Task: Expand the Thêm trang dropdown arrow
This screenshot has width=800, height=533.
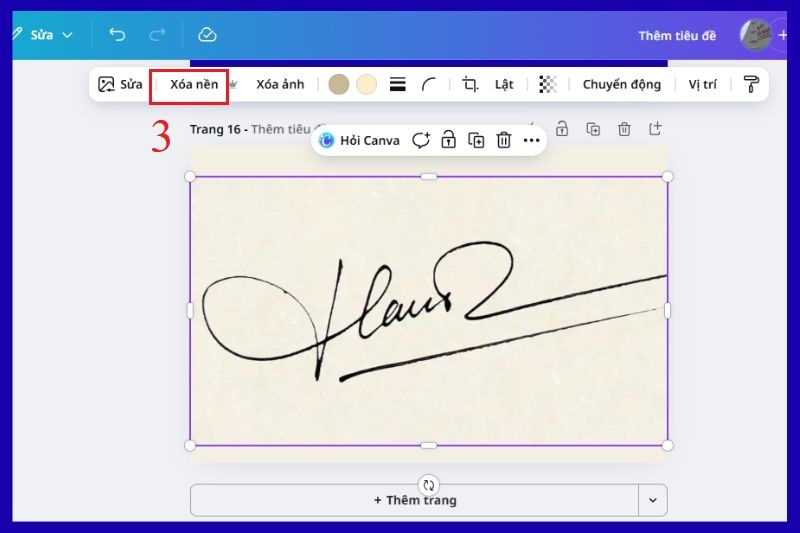Action: tap(653, 500)
